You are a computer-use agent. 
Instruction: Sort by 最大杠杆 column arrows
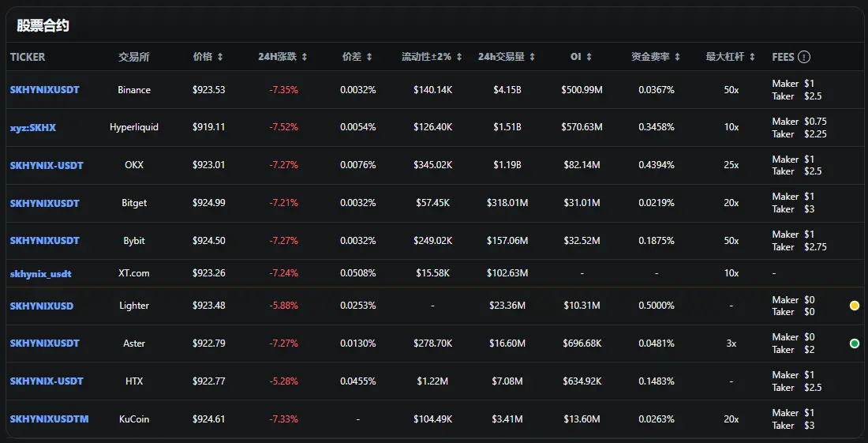pos(752,57)
